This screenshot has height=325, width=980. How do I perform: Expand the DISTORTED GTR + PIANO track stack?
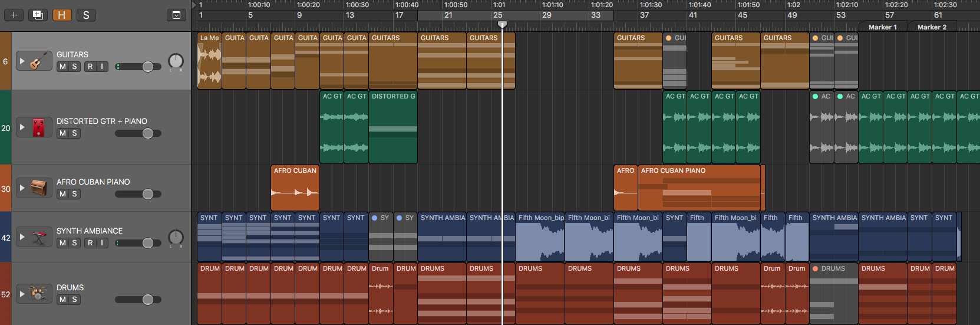pos(22,127)
